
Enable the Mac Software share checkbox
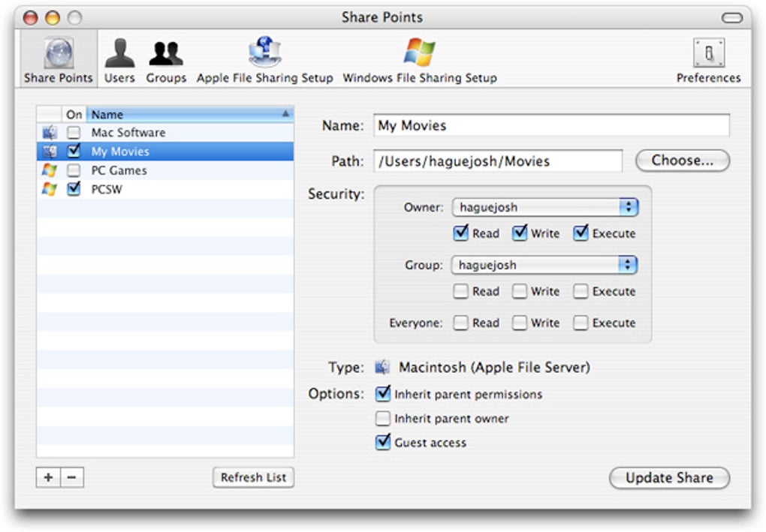click(x=74, y=133)
